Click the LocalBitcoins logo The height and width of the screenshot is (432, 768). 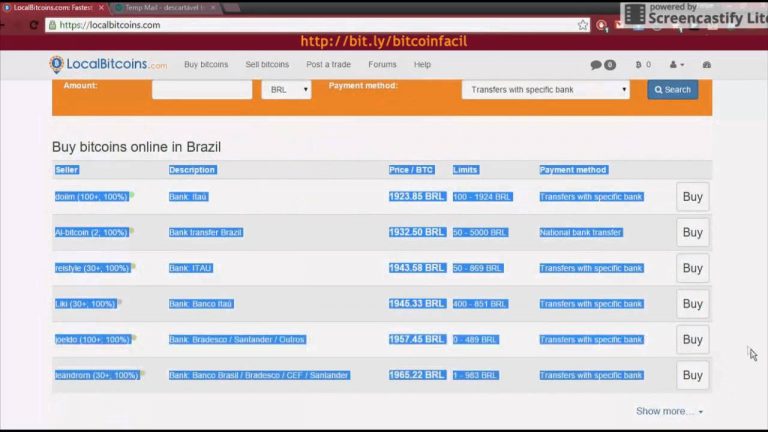tap(108, 64)
